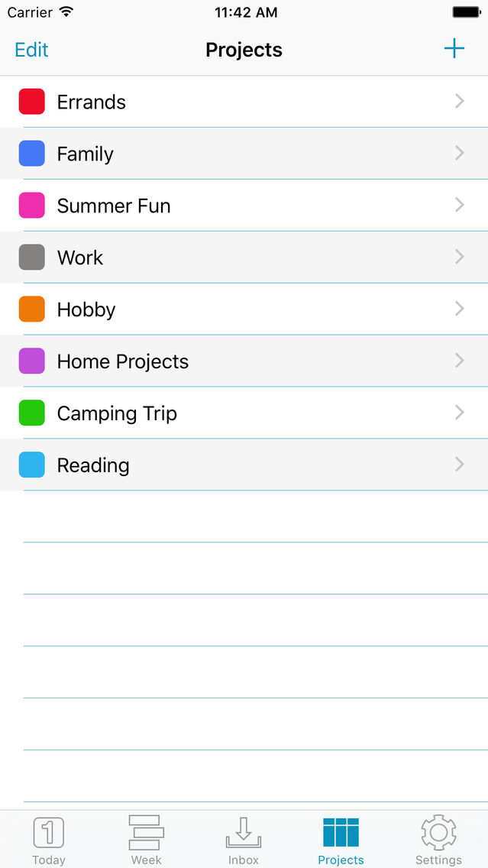The height and width of the screenshot is (868, 488).
Task: Tap the purple Home Projects color swatch
Action: 31,361
